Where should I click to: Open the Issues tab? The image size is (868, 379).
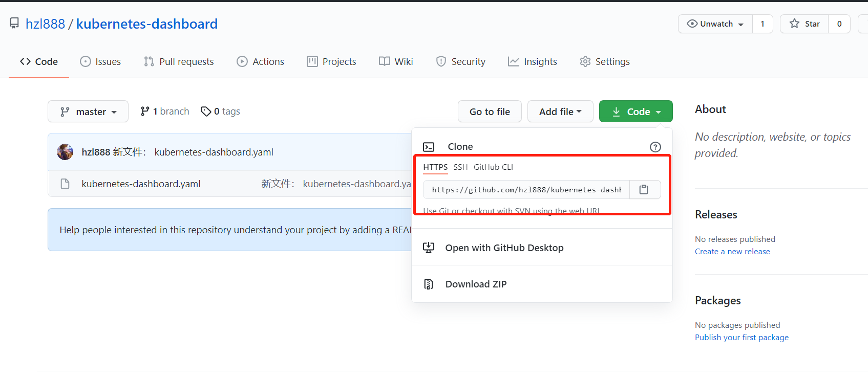tap(100, 61)
